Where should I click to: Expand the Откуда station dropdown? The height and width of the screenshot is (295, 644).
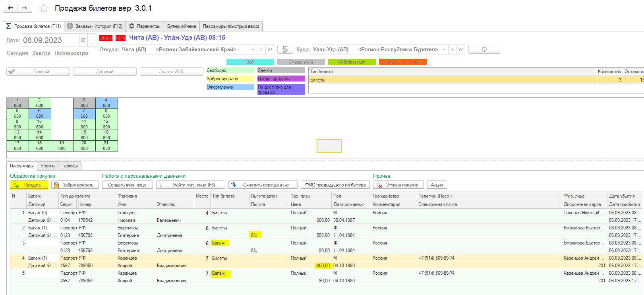253,50
